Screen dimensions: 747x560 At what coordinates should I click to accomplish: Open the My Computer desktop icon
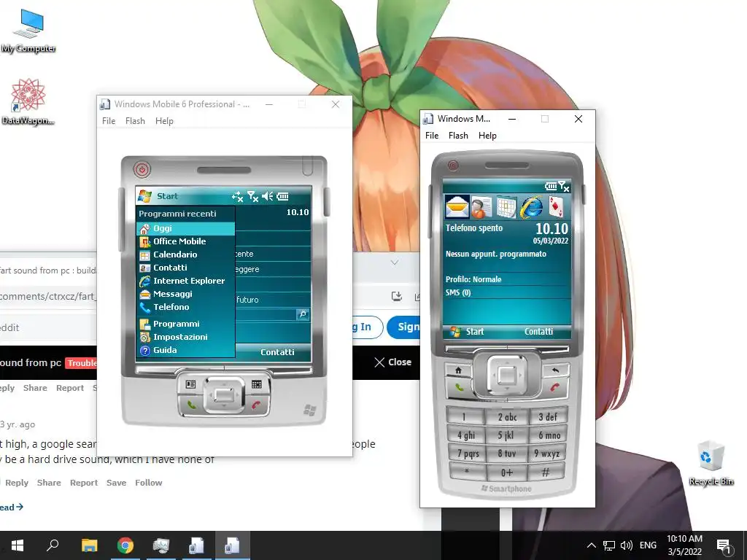28,31
